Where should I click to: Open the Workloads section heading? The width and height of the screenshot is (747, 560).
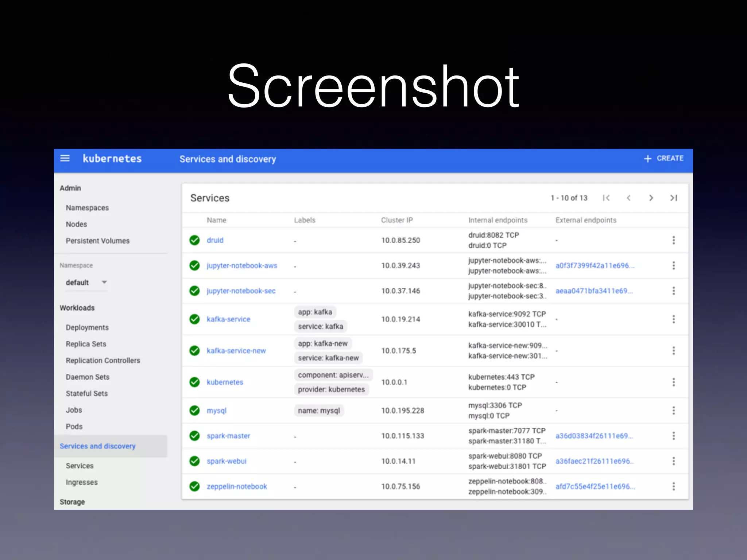pyautogui.click(x=77, y=308)
